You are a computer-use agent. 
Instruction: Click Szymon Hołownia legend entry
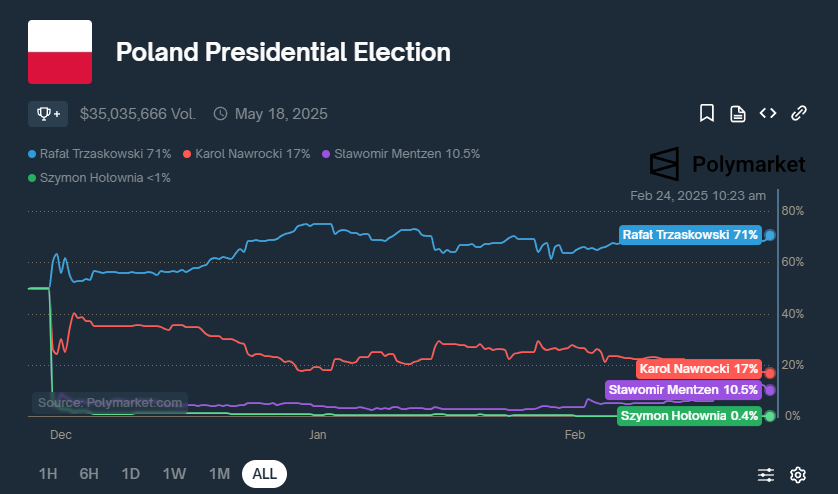[100, 178]
